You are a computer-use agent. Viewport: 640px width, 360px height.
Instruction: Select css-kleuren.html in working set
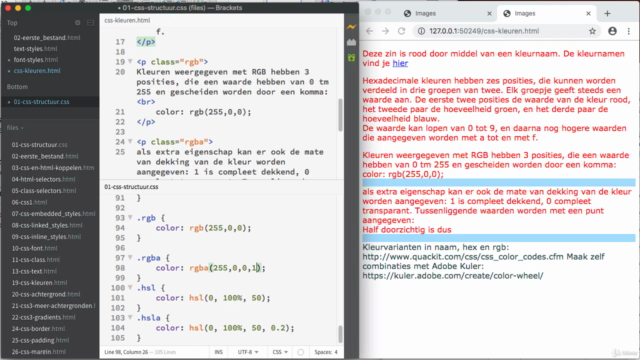(x=37, y=71)
